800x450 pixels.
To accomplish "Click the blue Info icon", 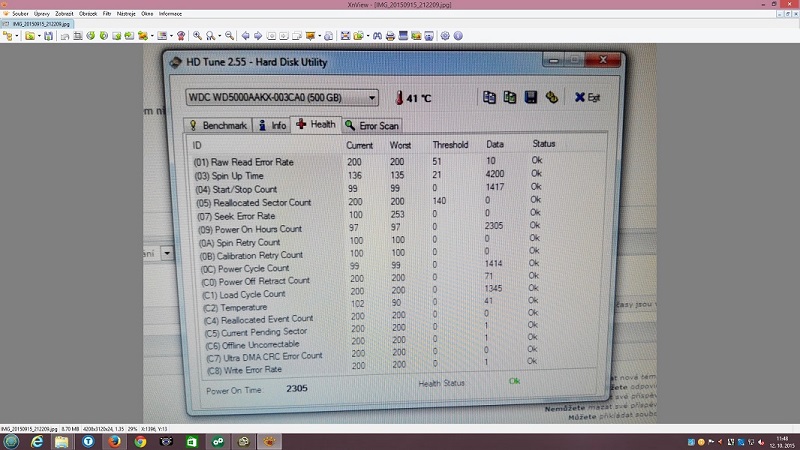I will click(458, 36).
